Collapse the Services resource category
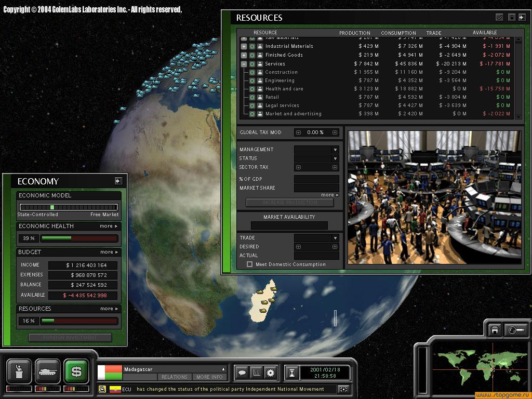Image resolution: width=532 pixels, height=399 pixels. tap(244, 64)
